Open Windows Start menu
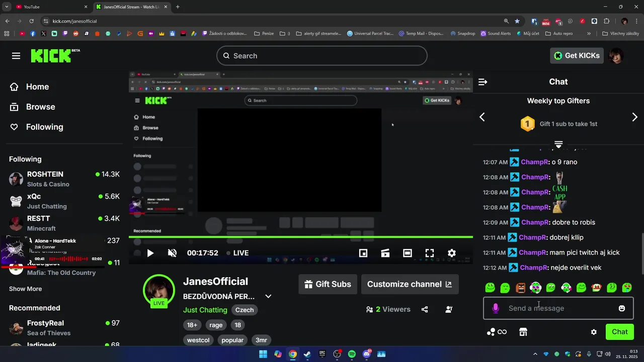 point(263,354)
